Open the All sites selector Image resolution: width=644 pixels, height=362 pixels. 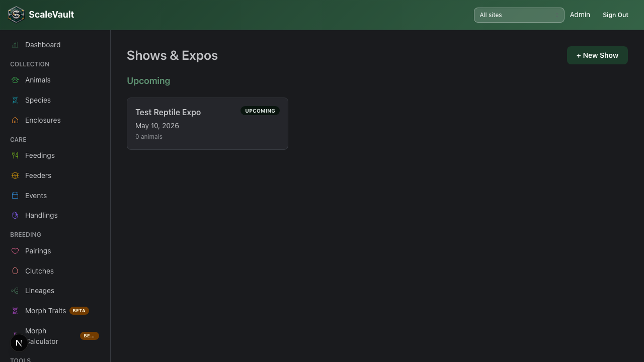point(519,15)
